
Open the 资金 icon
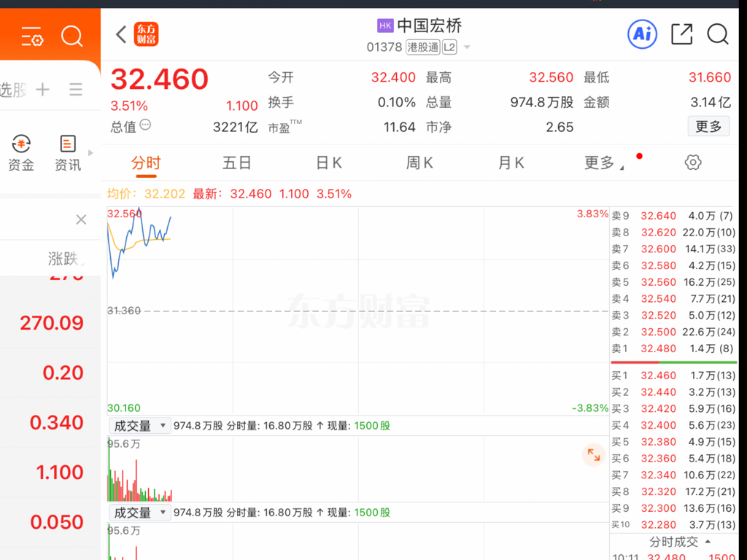[x=21, y=153]
